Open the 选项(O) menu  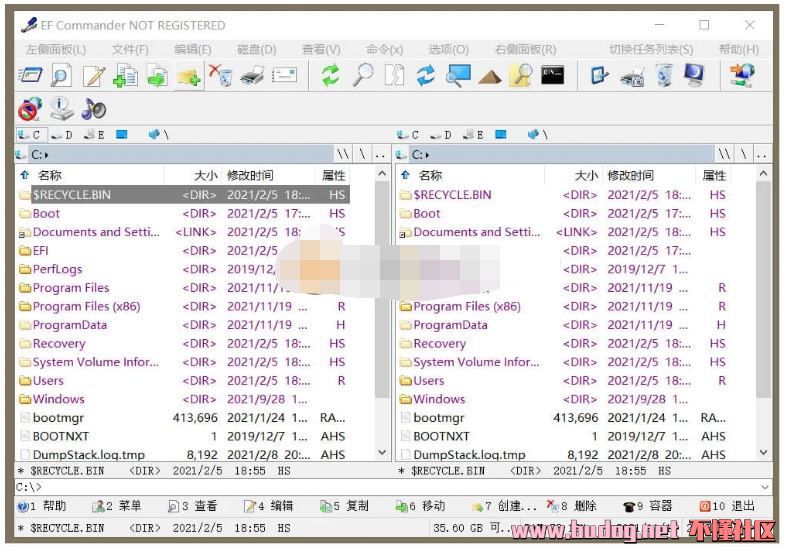pos(449,50)
